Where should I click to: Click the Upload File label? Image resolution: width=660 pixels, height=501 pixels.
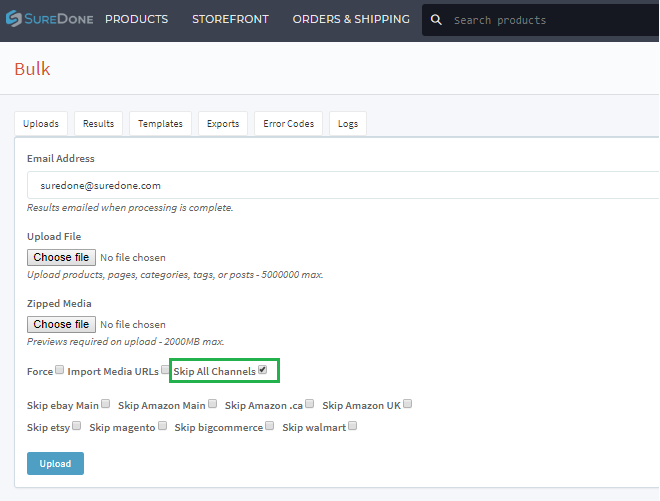coord(54,237)
